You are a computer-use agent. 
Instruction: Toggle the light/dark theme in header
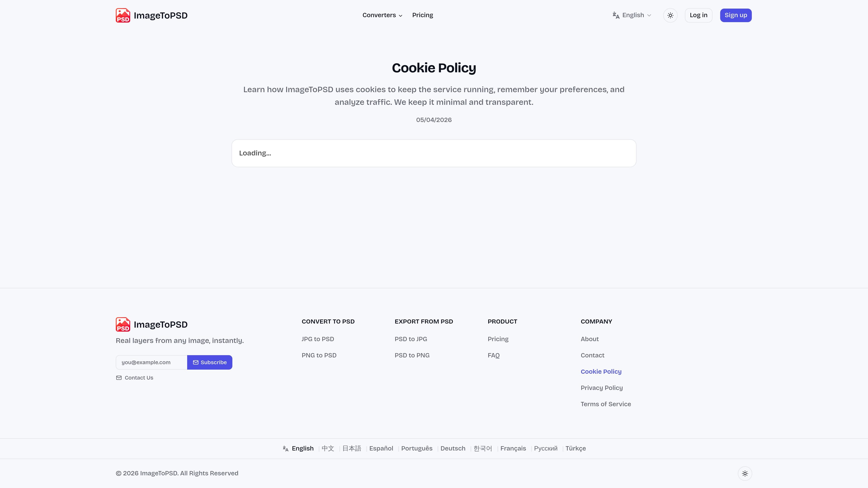coord(670,15)
